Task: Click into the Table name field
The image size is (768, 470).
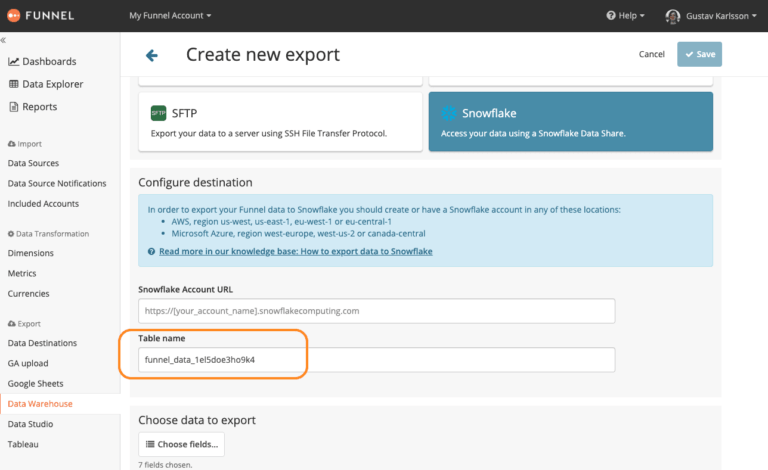Action: point(376,360)
